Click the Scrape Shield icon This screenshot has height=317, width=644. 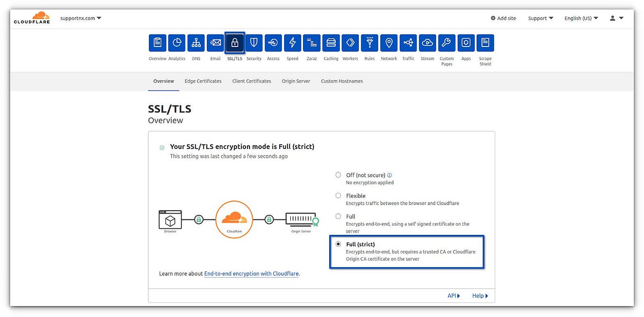point(485,42)
